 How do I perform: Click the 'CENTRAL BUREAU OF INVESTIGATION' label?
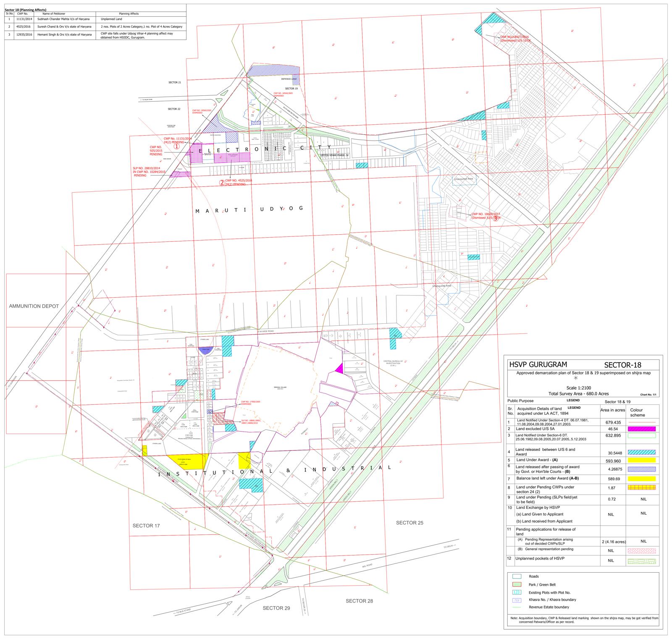click(393, 363)
